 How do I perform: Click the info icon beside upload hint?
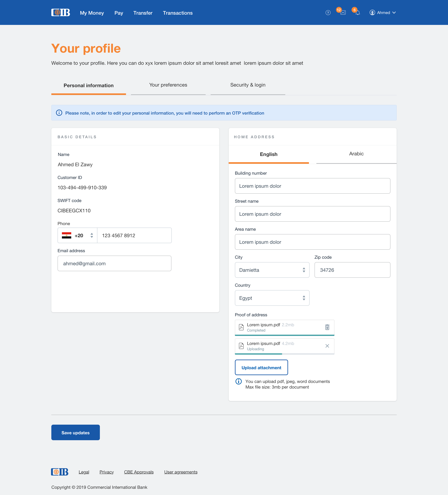pyautogui.click(x=238, y=381)
